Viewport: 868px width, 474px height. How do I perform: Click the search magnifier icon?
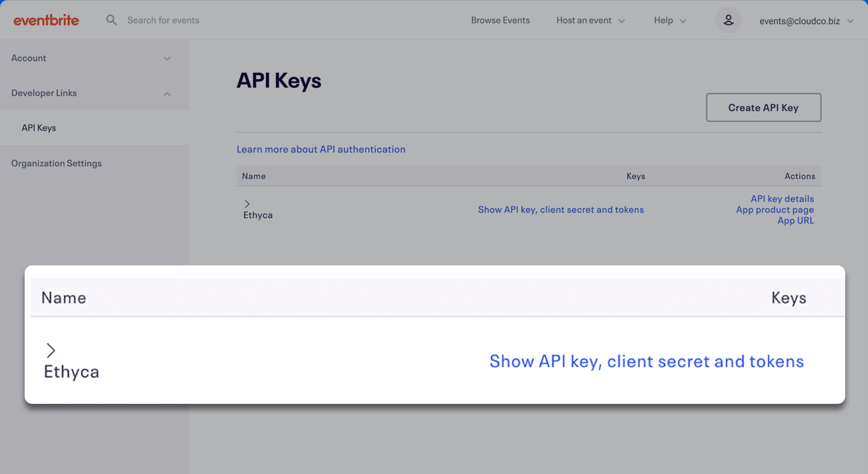pyautogui.click(x=112, y=20)
